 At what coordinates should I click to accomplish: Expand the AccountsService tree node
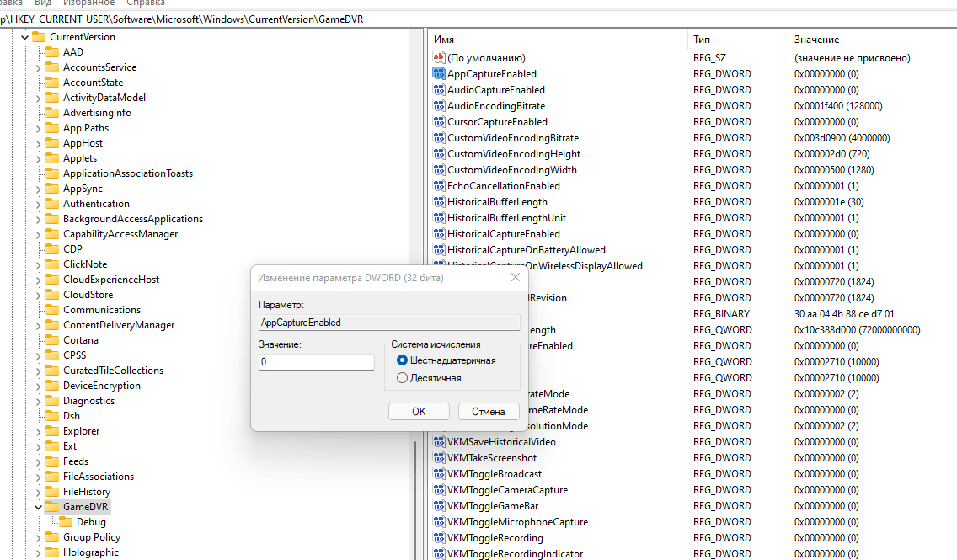tap(39, 67)
